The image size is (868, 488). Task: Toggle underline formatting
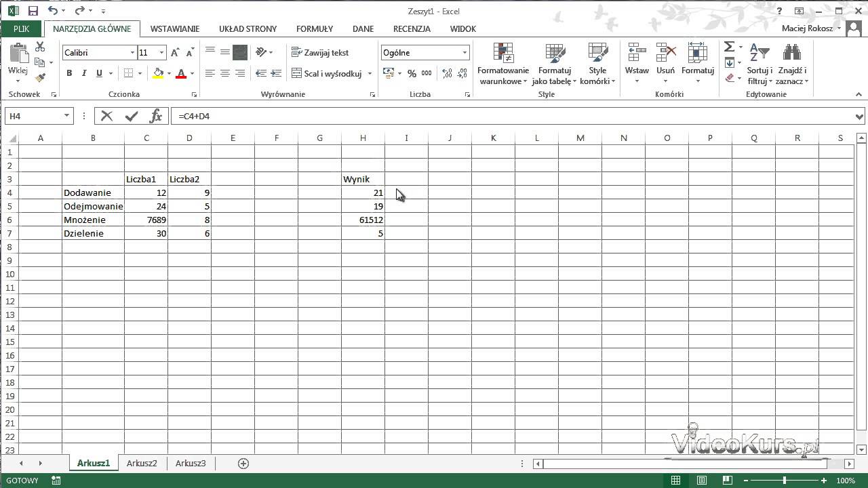[x=99, y=73]
